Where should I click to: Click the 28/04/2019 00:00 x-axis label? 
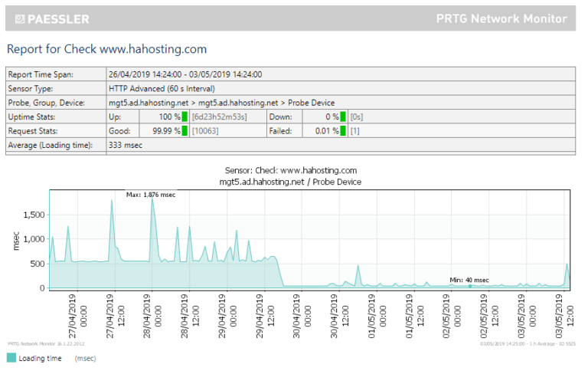pyautogui.click(x=152, y=316)
